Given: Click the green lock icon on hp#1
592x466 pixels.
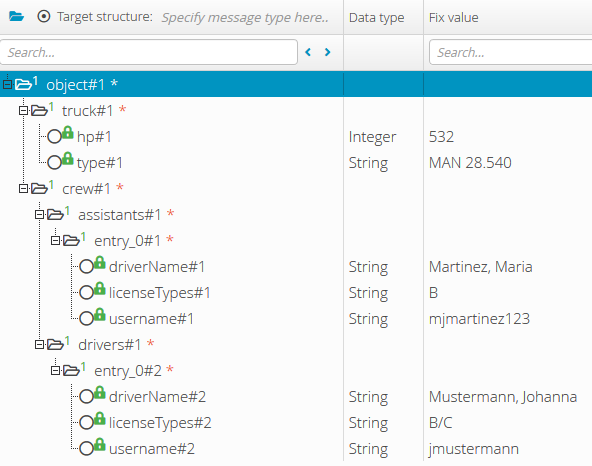Looking at the screenshot, I should tap(68, 133).
